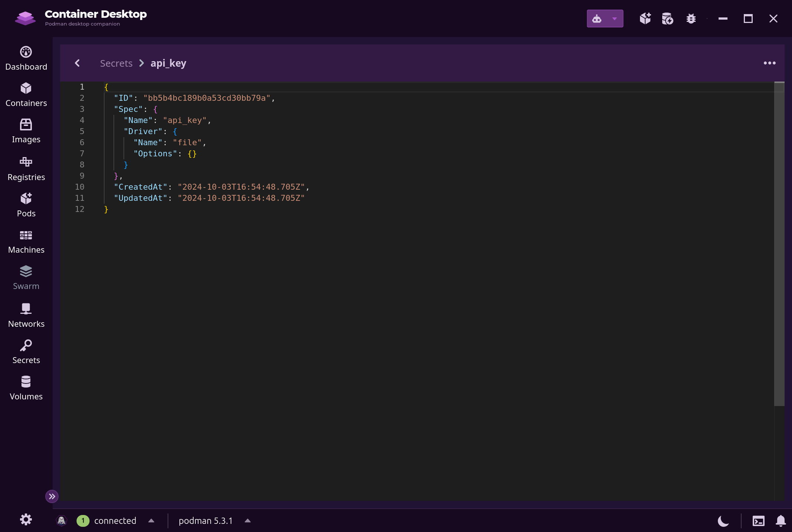Select Swarm in the sidebar
This screenshot has height=532, width=792.
pyautogui.click(x=26, y=278)
